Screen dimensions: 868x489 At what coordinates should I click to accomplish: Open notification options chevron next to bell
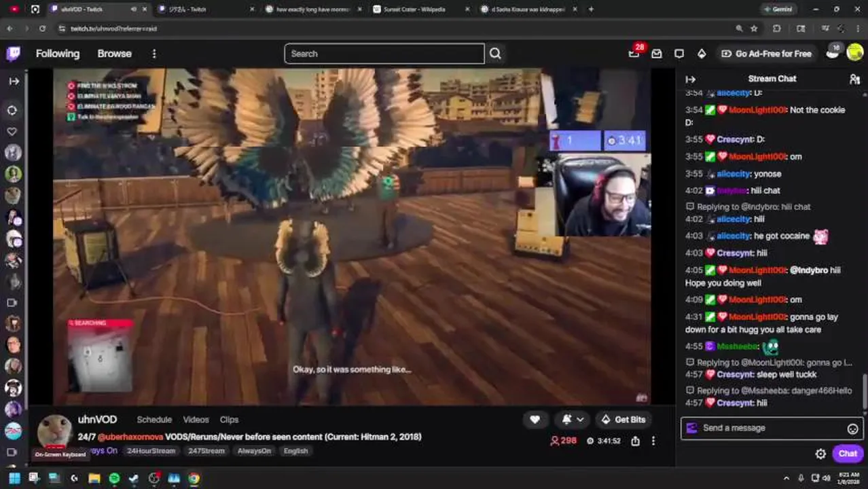(x=580, y=420)
